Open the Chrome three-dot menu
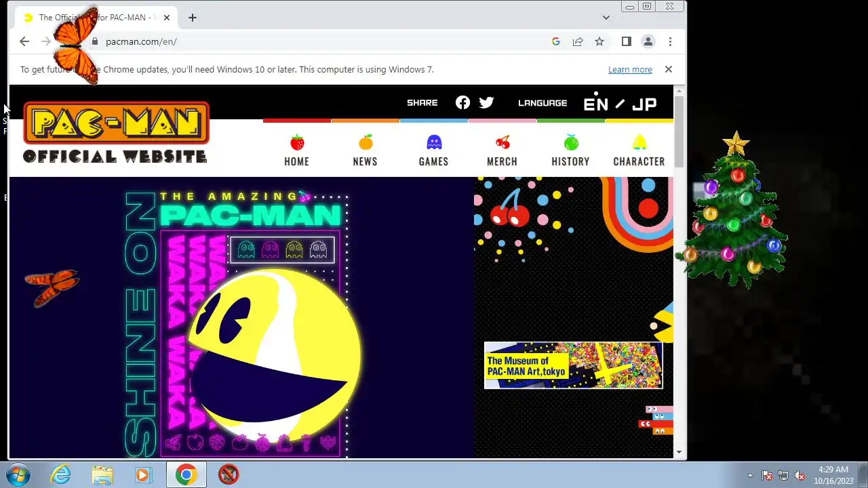Image resolution: width=868 pixels, height=488 pixels. [x=670, y=41]
